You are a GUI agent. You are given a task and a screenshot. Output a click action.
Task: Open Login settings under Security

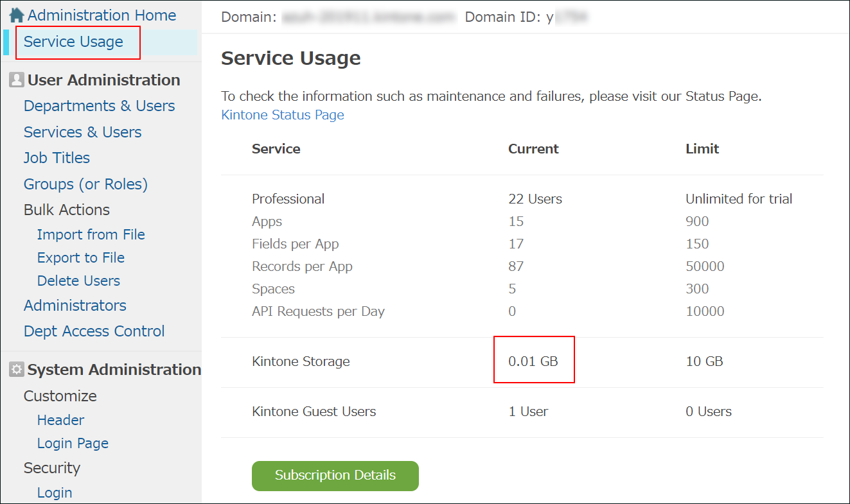[x=54, y=492]
